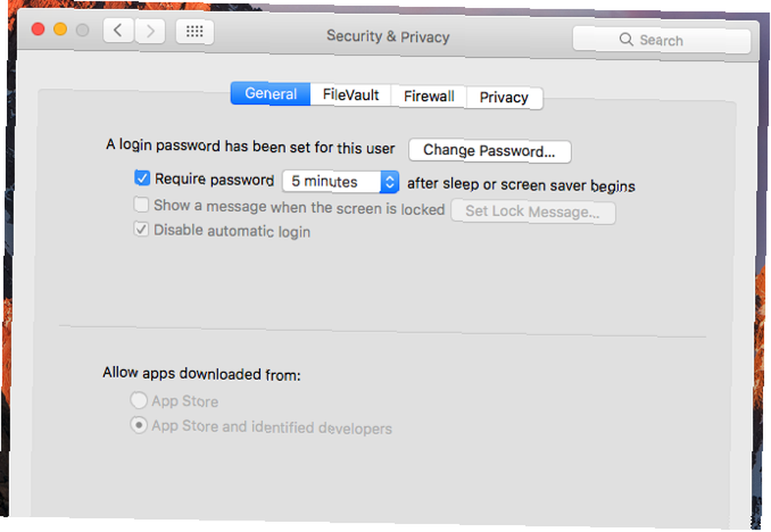Minimize window with the yellow button
Viewport: 771px width, 532px height.
click(x=60, y=29)
